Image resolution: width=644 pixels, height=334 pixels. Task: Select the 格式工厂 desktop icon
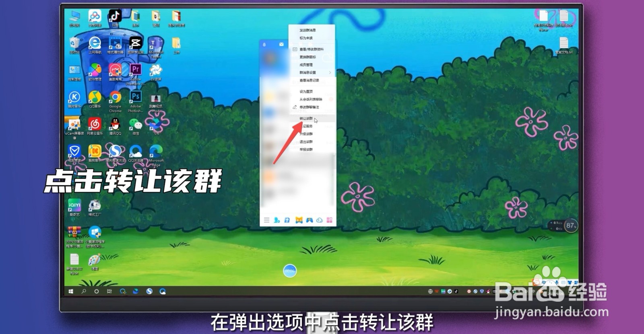[95, 207]
